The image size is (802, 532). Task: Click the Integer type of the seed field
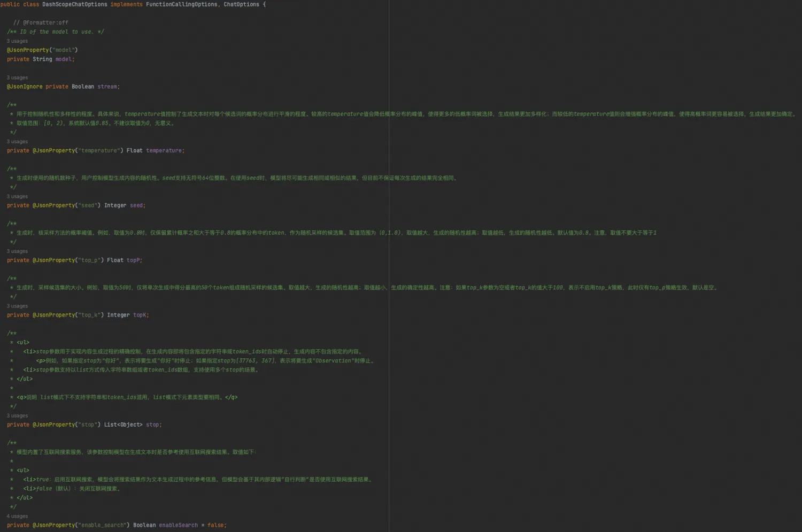[x=115, y=205]
